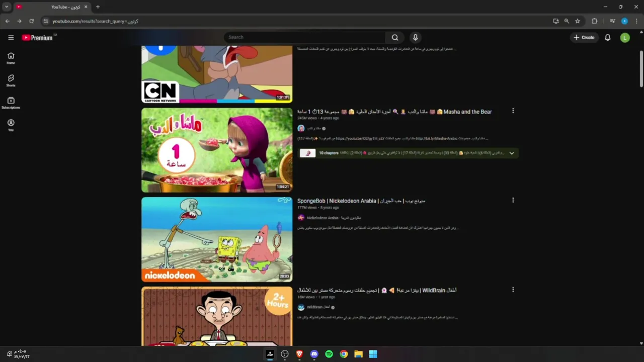Go back with browser back arrow
Image resolution: width=644 pixels, height=362 pixels.
coord(7,21)
